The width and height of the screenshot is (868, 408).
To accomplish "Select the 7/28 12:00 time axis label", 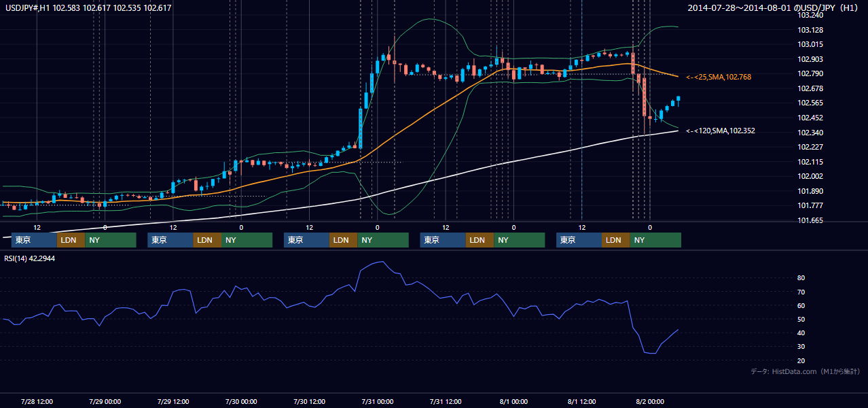I will [37, 401].
